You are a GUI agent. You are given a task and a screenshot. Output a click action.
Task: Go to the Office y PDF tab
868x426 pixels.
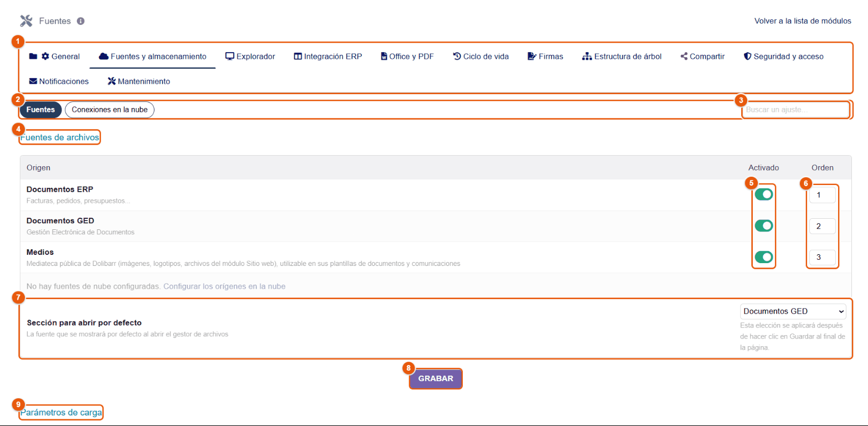pyautogui.click(x=407, y=56)
